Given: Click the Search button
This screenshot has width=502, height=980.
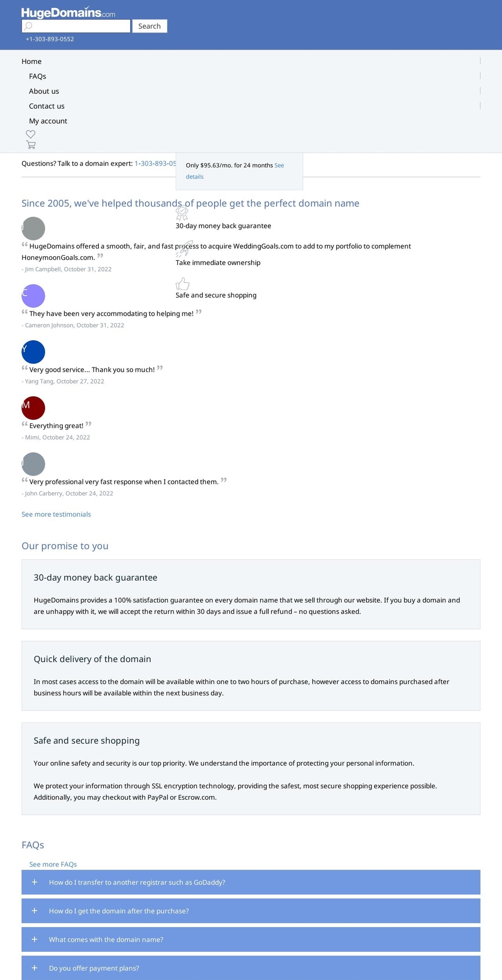Looking at the screenshot, I should click(150, 26).
